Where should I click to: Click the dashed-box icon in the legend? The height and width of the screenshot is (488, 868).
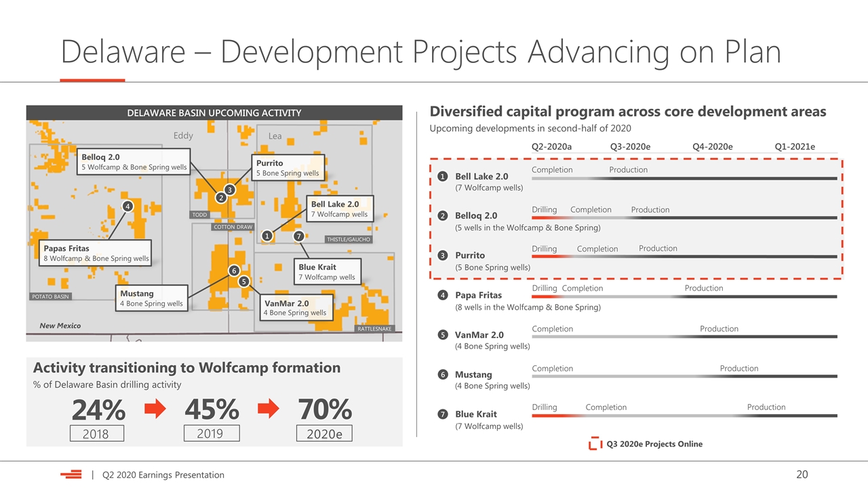click(595, 444)
